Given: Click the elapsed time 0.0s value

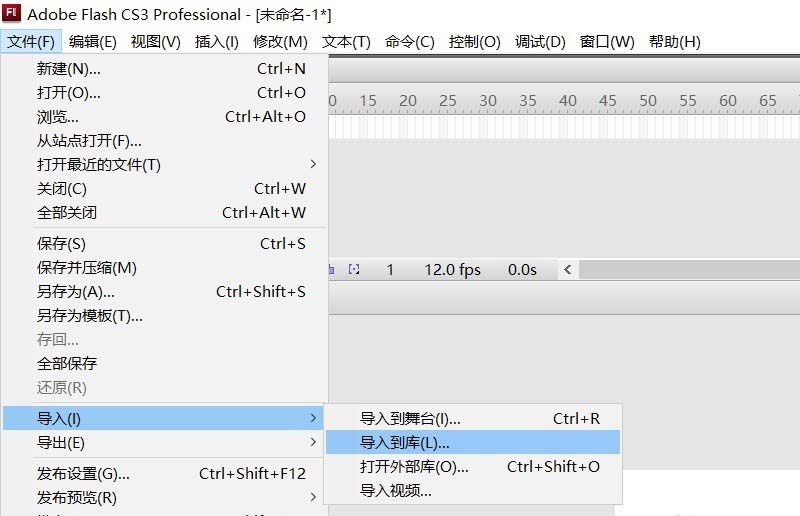Looking at the screenshot, I should (522, 269).
